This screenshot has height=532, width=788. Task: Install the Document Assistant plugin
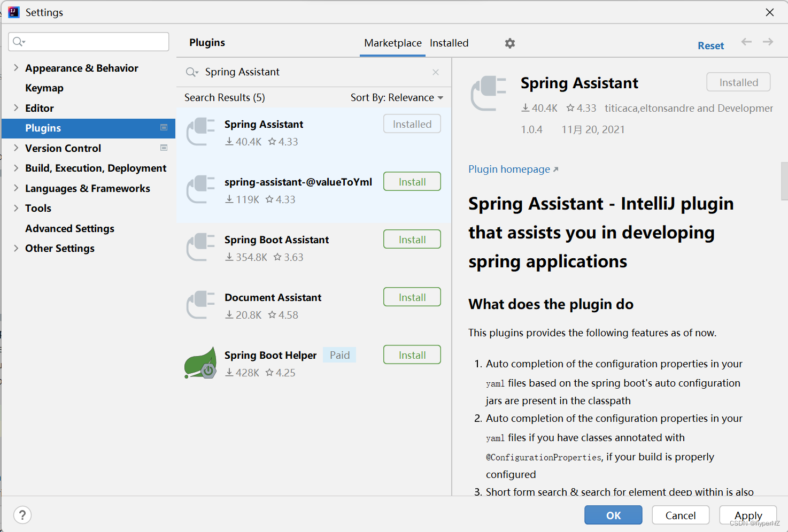tap(412, 297)
